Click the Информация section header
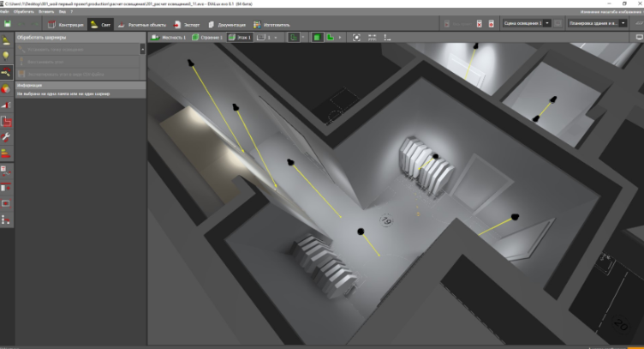Screen dimensions: 644x349 click(80, 86)
